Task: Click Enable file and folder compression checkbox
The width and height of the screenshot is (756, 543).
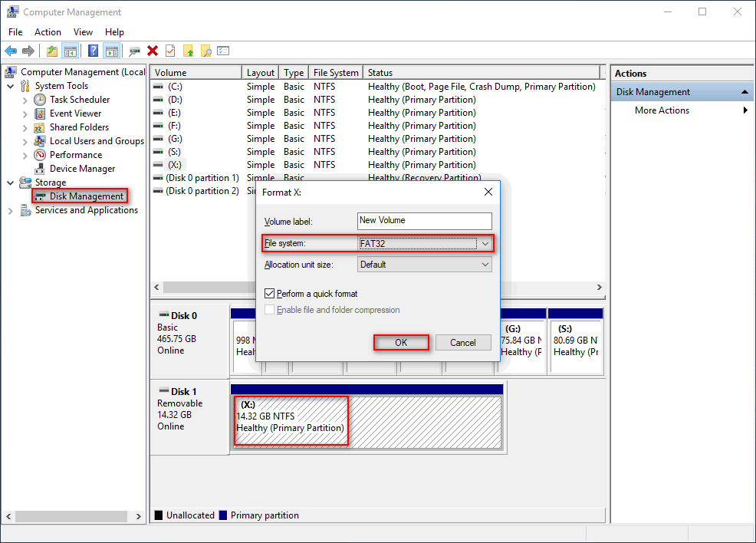Action: (x=270, y=310)
